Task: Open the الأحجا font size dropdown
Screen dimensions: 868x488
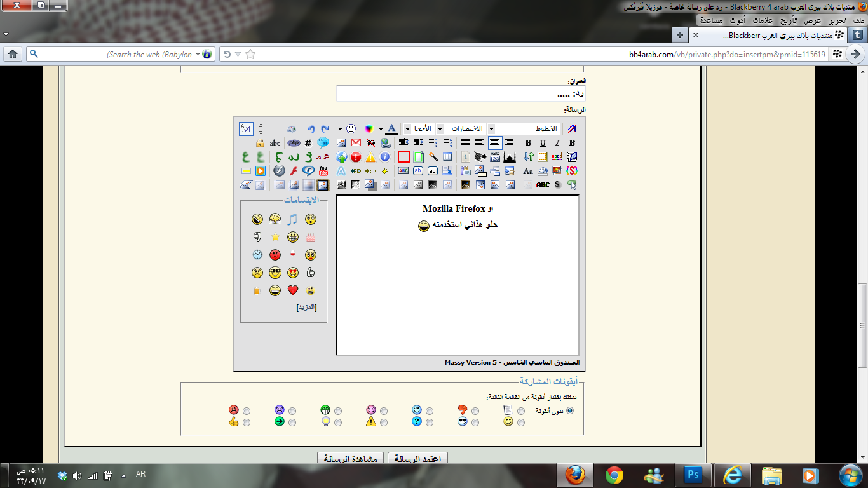Action: [422, 129]
